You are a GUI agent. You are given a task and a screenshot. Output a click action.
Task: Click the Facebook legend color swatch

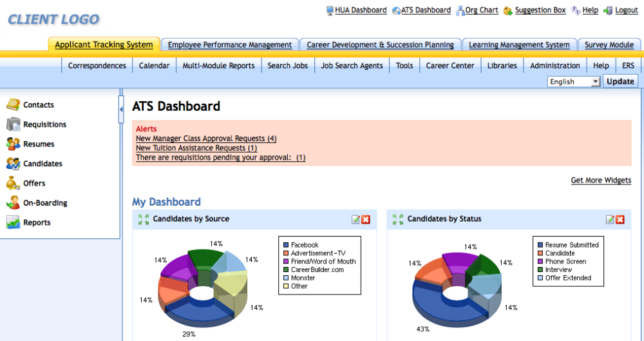click(x=286, y=245)
